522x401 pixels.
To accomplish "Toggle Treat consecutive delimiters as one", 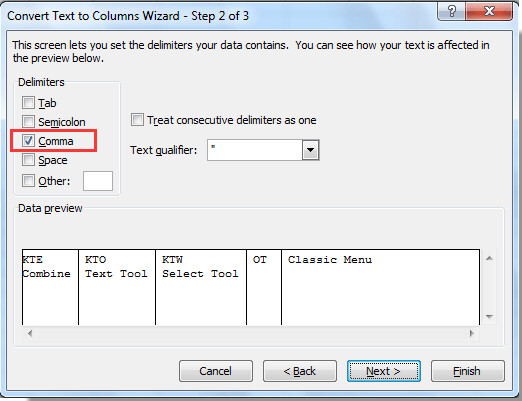I will [137, 120].
